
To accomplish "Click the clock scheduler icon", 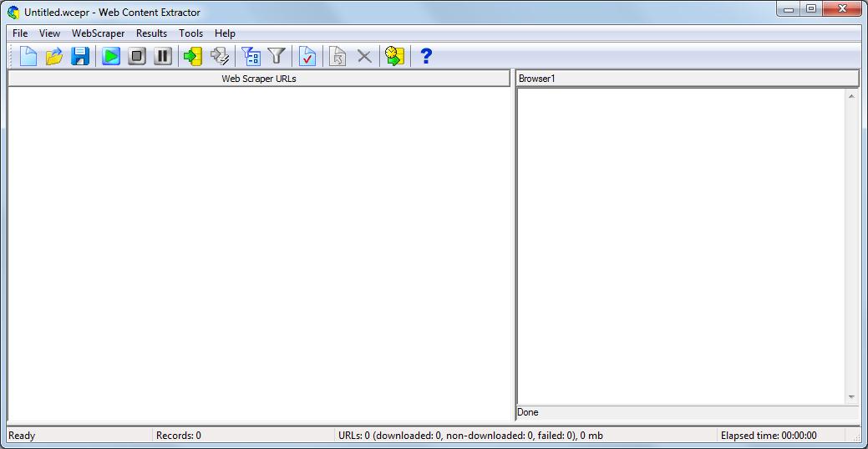I will 394,56.
